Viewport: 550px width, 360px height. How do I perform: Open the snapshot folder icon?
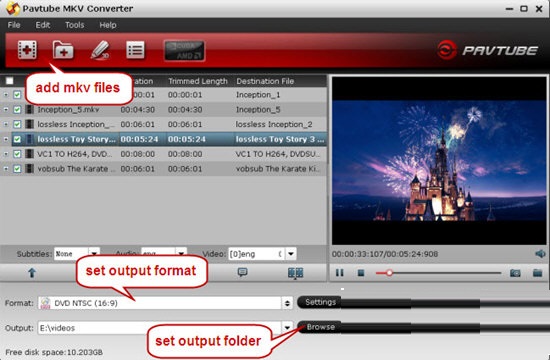[x=537, y=273]
